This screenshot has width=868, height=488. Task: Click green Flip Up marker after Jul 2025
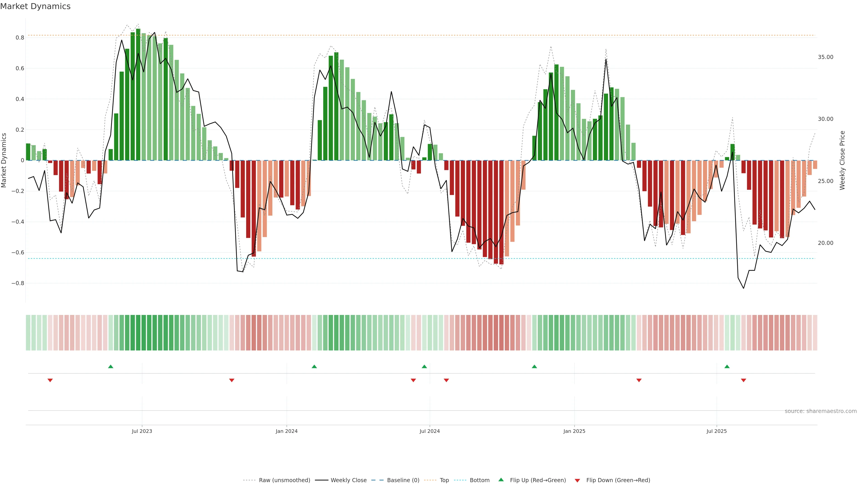pyautogui.click(x=727, y=366)
